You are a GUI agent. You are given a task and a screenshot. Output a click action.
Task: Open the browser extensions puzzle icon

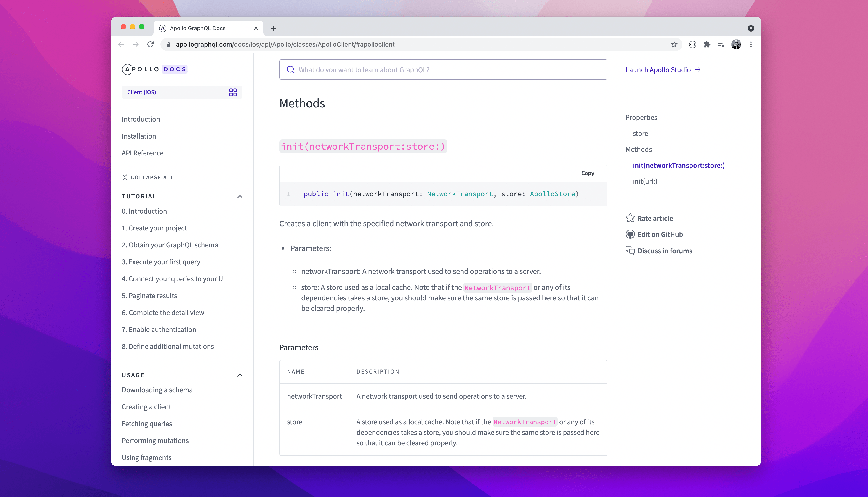click(707, 44)
